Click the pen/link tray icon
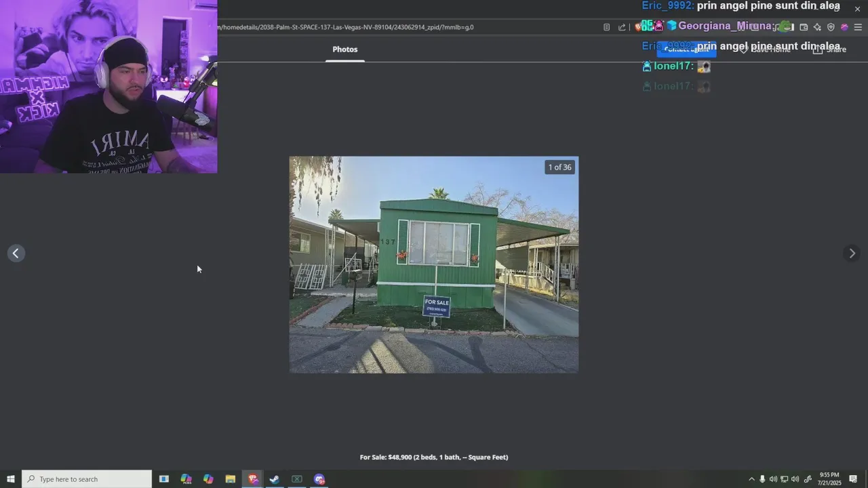Image resolution: width=868 pixels, height=488 pixels. [x=808, y=479]
